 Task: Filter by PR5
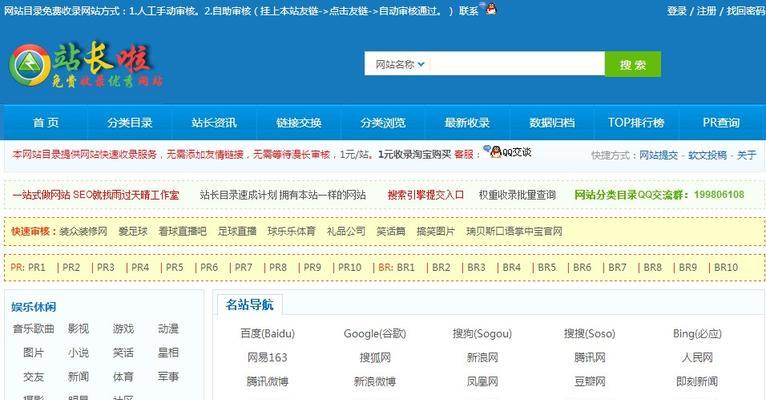(174, 267)
